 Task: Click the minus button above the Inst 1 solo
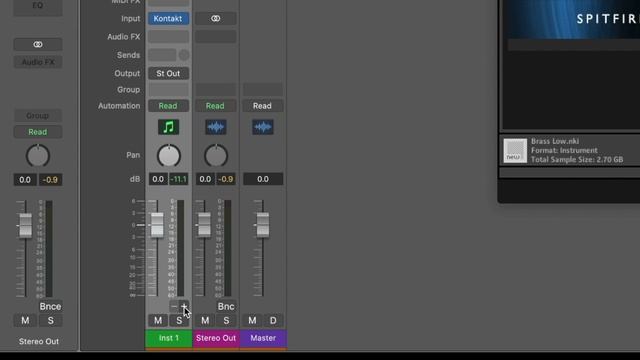174,306
